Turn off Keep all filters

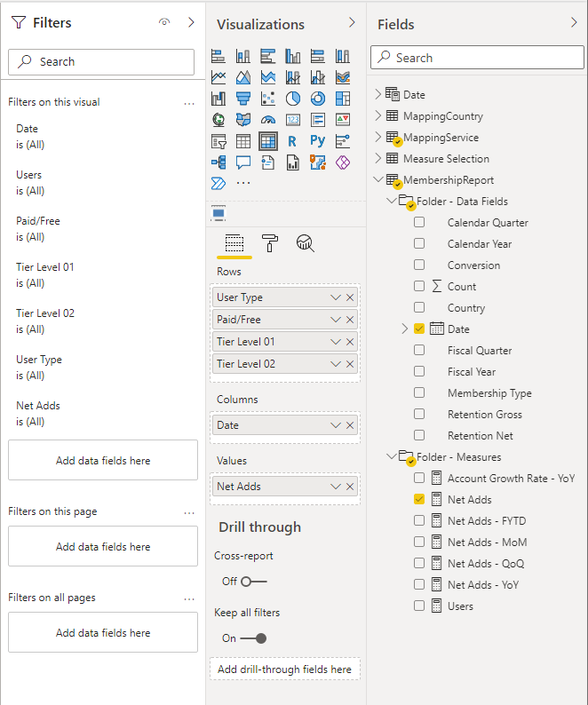[254, 638]
